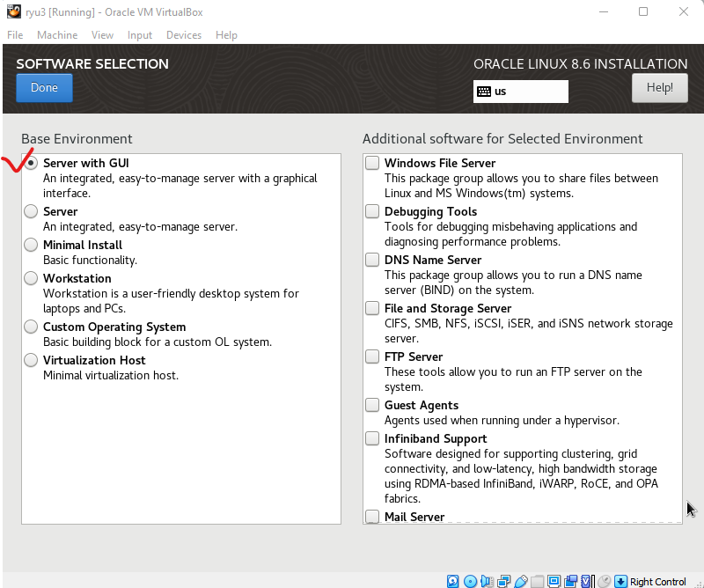Click the keyboard icon in layout field
This screenshot has width=704, height=588.
[484, 92]
